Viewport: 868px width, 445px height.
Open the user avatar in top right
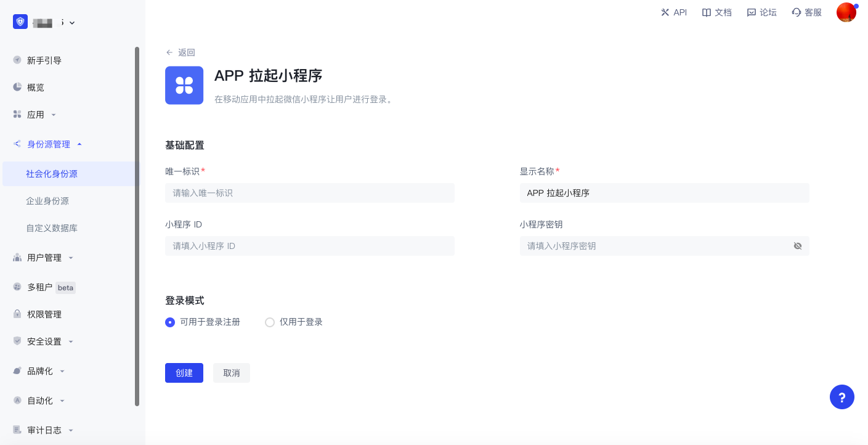(846, 12)
